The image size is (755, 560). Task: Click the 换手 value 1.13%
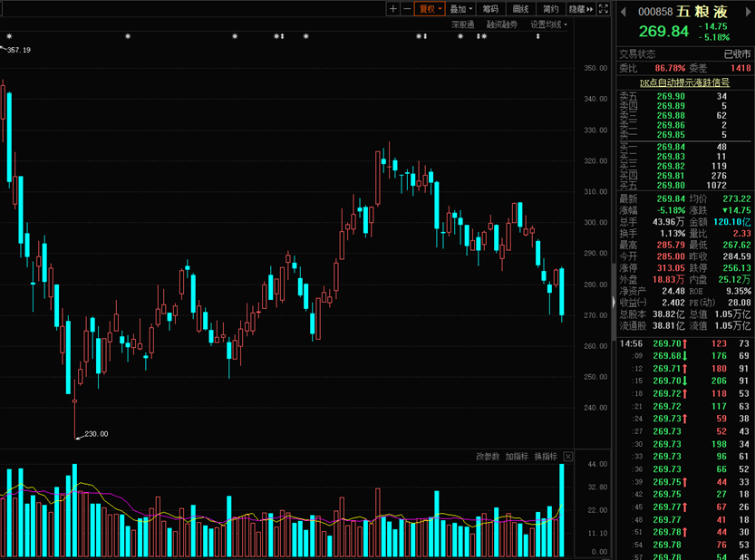click(673, 234)
